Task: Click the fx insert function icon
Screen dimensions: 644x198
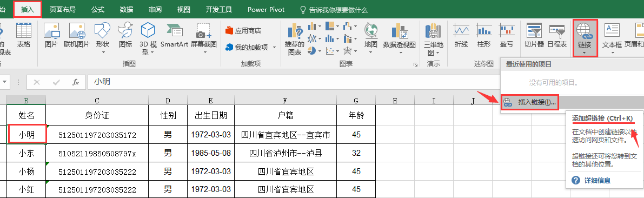Action: (x=76, y=82)
